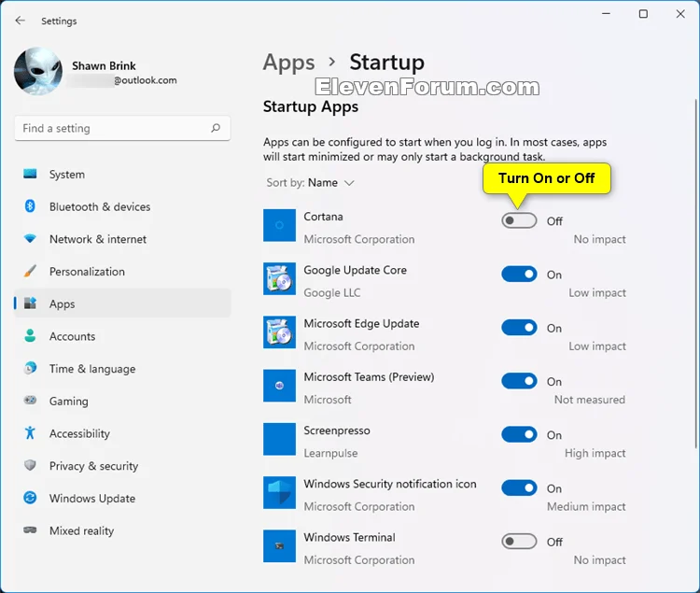This screenshot has height=593, width=700.
Task: Click the Google LLC publisher text
Action: 331,292
